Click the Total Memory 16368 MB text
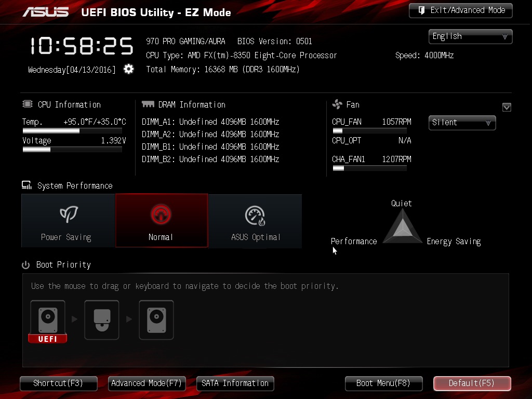 pos(222,70)
